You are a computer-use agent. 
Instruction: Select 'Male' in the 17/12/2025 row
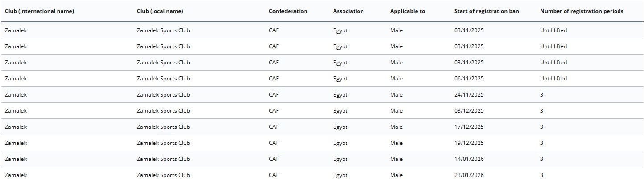(x=396, y=127)
